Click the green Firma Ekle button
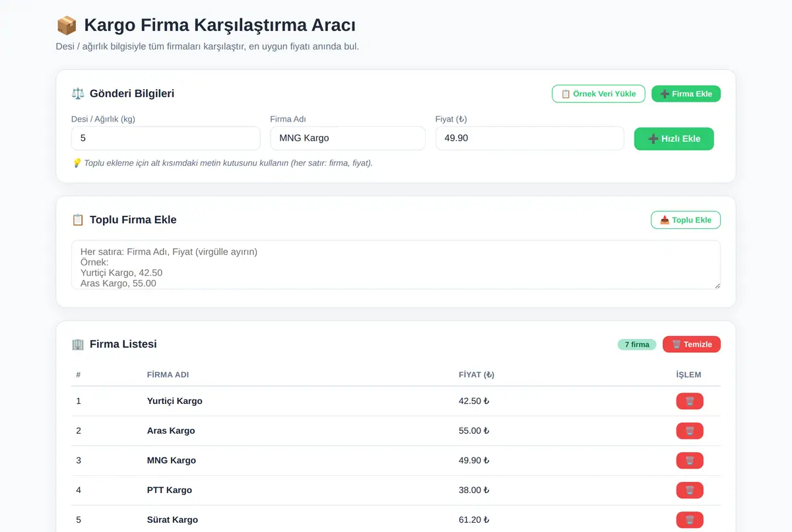Viewport: 792px width, 532px height. (x=686, y=94)
